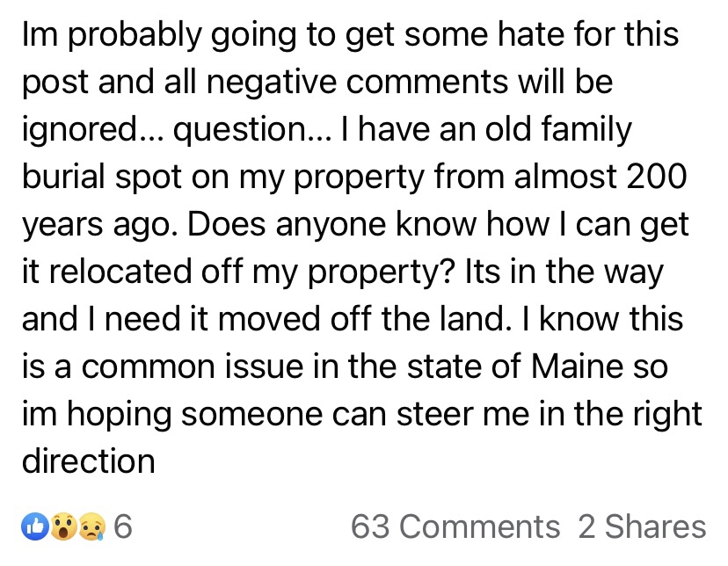Click the Sad crying reaction emoji
Screen dimensions: 728x566
tap(91, 526)
